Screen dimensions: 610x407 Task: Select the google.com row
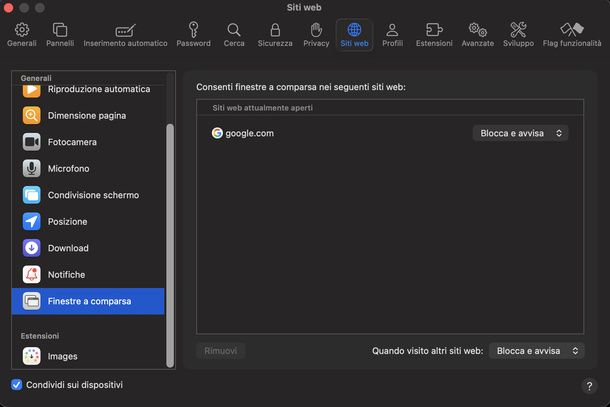click(x=390, y=133)
